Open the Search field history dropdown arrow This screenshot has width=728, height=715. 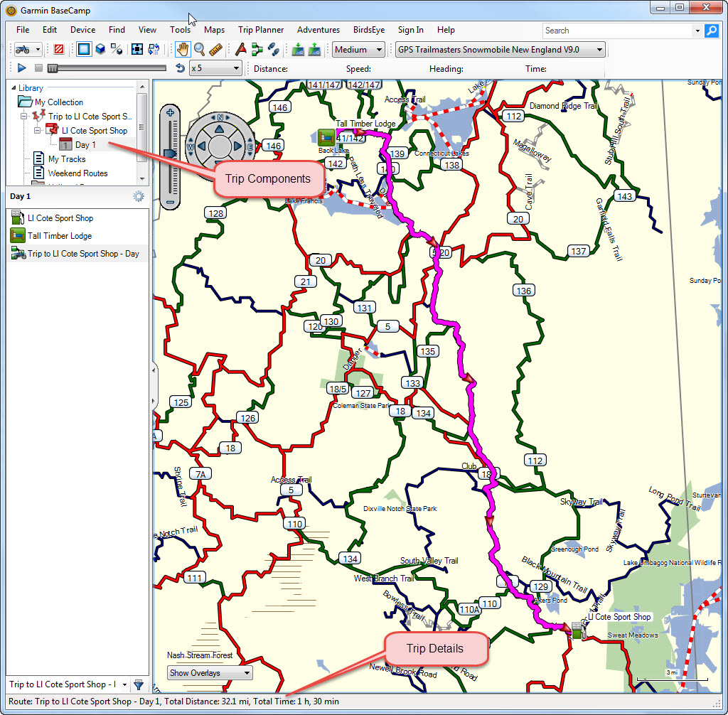pyautogui.click(x=697, y=31)
